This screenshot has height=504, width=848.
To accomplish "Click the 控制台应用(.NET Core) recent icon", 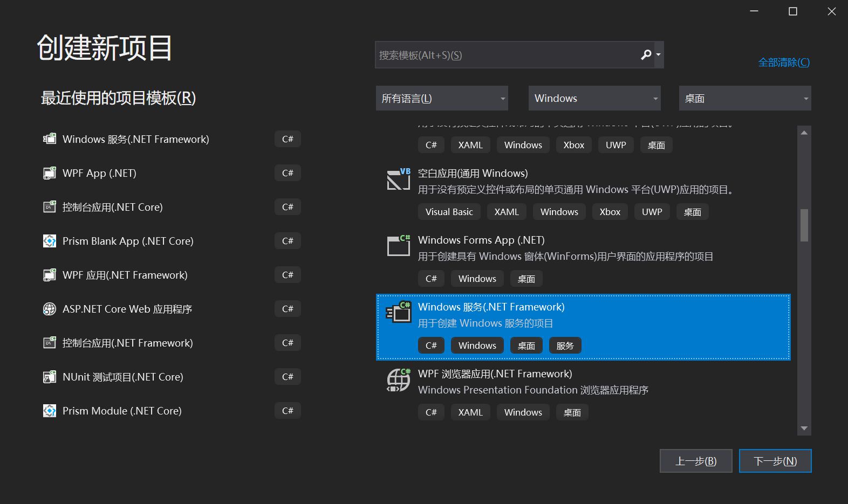I will [50, 207].
